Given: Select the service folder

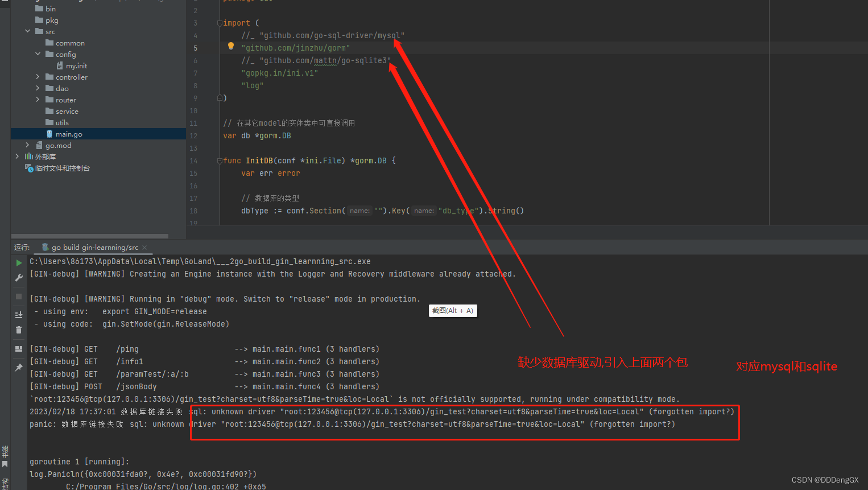Looking at the screenshot, I should coord(67,111).
